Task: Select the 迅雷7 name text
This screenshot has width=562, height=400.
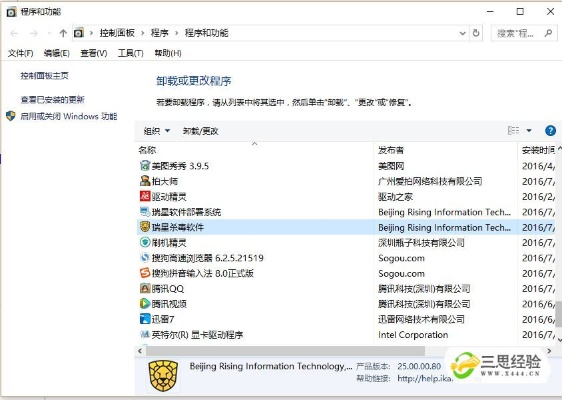Action: pyautogui.click(x=163, y=319)
